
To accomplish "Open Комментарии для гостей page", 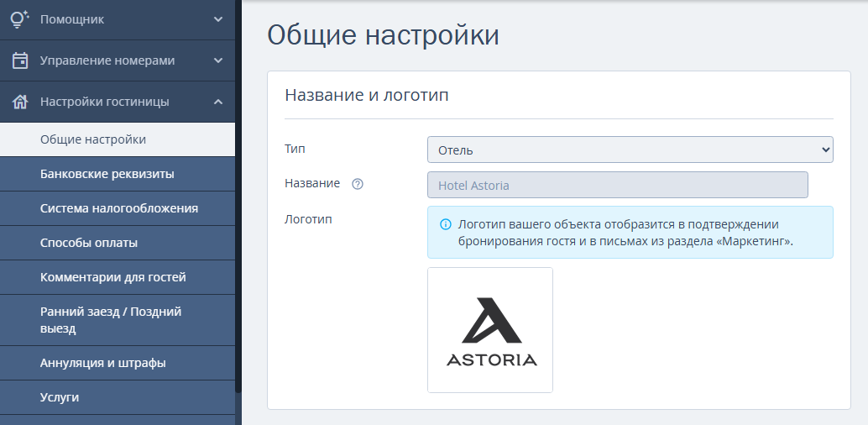I will (113, 277).
